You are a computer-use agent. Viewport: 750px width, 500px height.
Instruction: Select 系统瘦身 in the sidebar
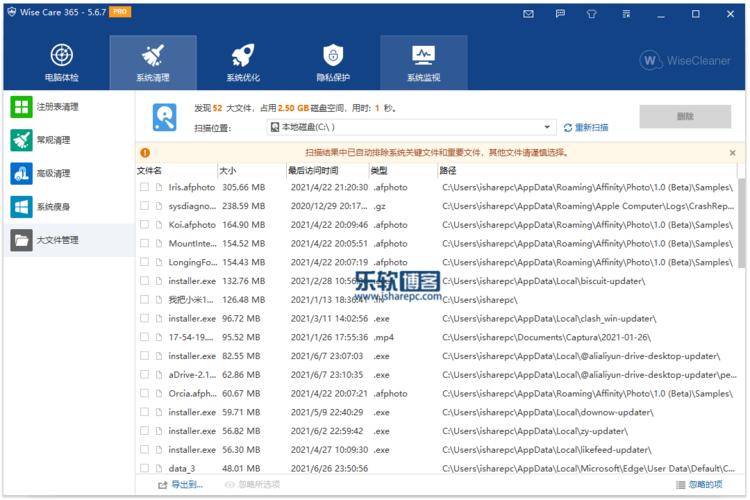69,207
